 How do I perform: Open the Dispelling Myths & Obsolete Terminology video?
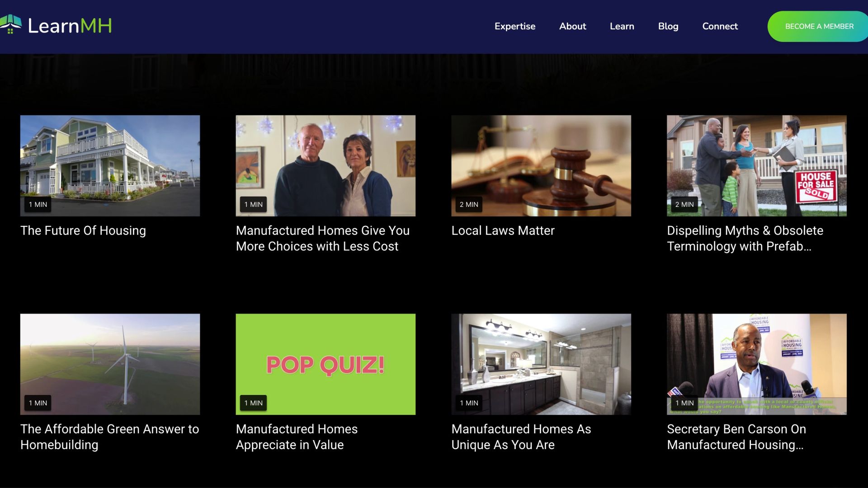756,165
